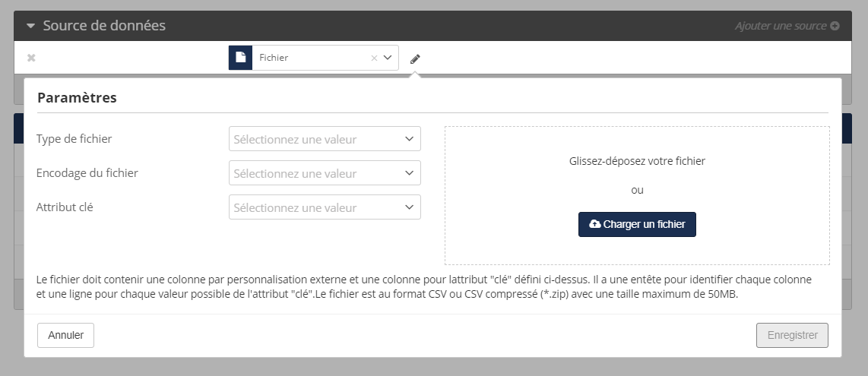868x376 pixels.
Task: Click the Ajouter une source link
Action: pyautogui.click(x=781, y=26)
